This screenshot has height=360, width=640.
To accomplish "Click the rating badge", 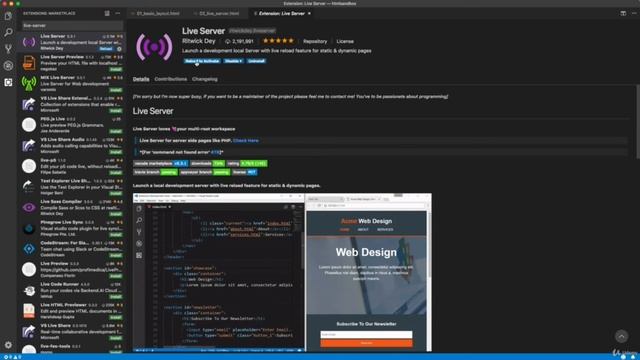I will tap(247, 163).
